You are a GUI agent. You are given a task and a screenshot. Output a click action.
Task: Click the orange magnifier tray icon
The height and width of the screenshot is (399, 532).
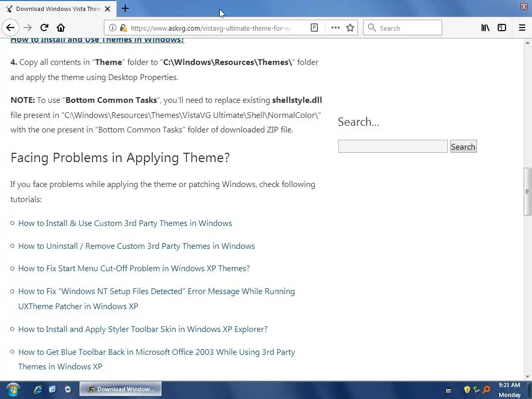coord(486,390)
